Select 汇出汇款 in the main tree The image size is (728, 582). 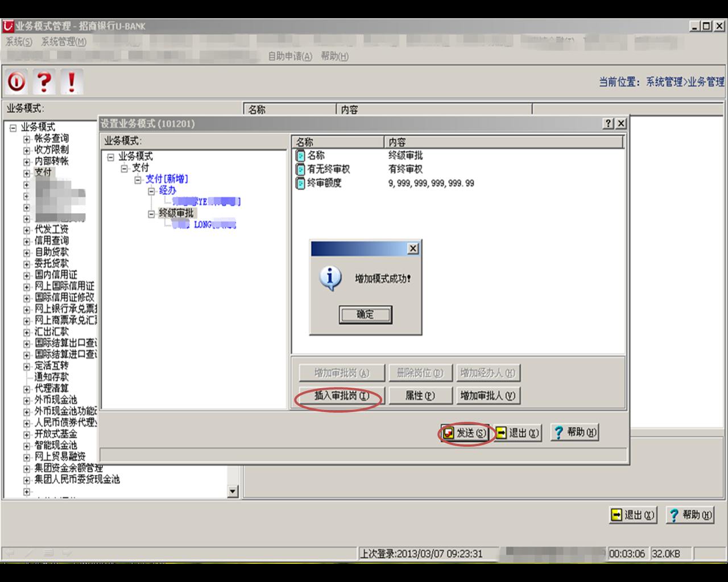coord(52,331)
